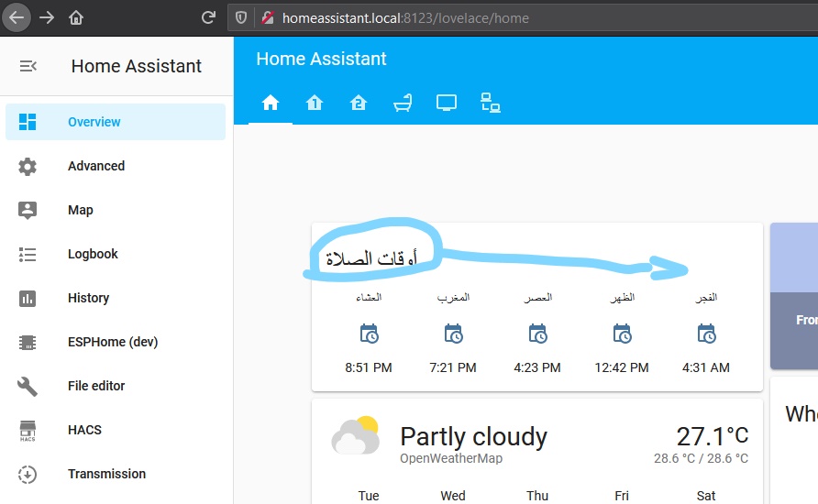The image size is (818, 504).
Task: Click the 8:51 PM Isha prayer time icon
Action: (369, 334)
